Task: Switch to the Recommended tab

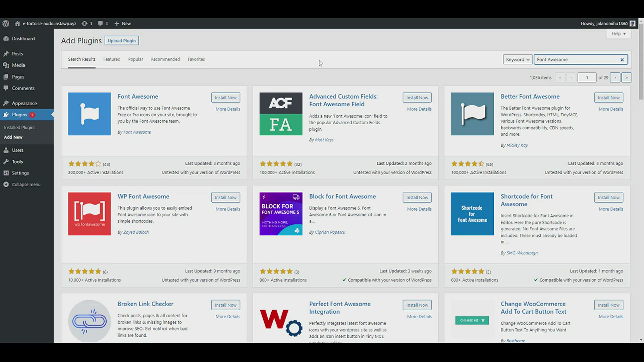Action: point(165,59)
